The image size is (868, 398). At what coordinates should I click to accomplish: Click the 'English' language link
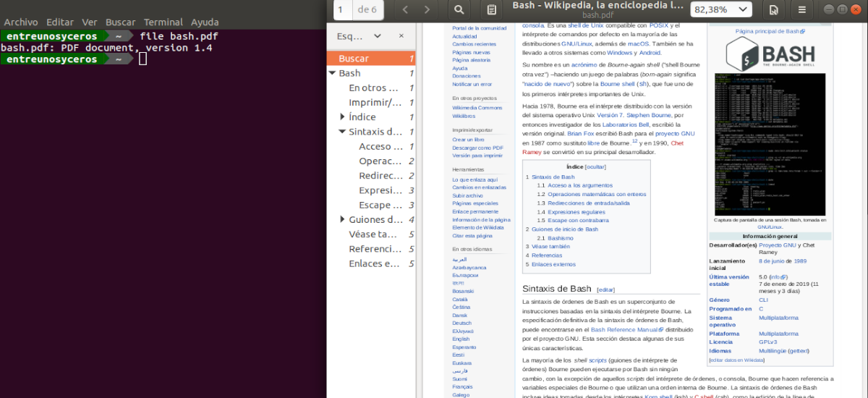pyautogui.click(x=461, y=339)
